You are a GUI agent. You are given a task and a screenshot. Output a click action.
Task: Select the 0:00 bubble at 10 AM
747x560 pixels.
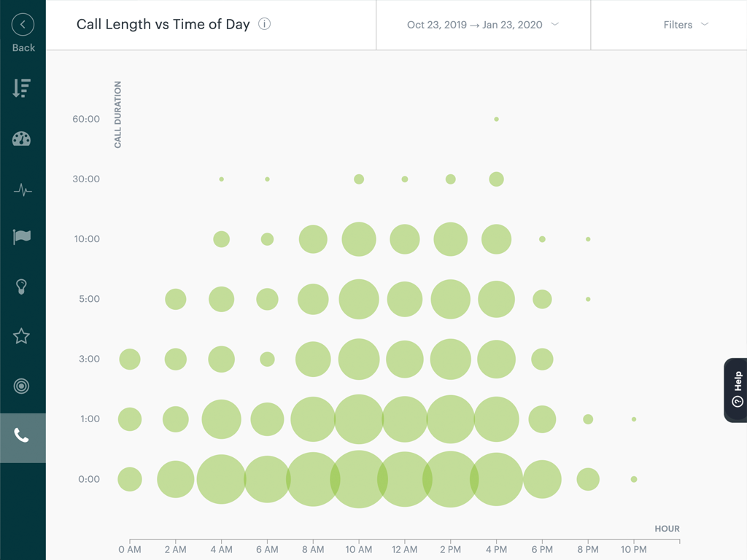pyautogui.click(x=359, y=479)
